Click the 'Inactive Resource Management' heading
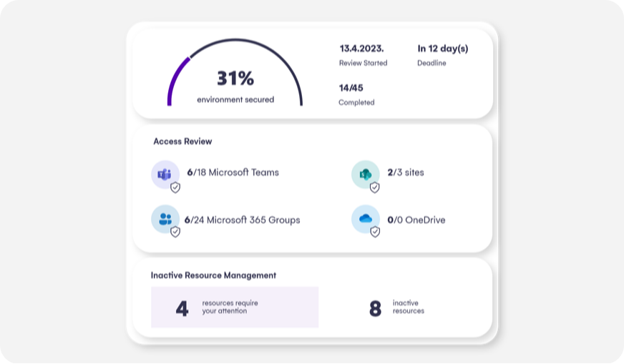The height and width of the screenshot is (364, 624). tap(213, 275)
